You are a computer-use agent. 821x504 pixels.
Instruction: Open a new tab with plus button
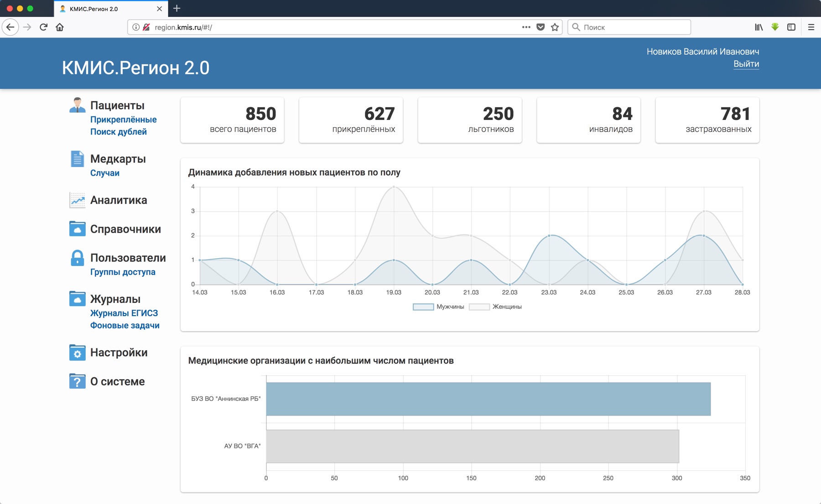coord(177,9)
